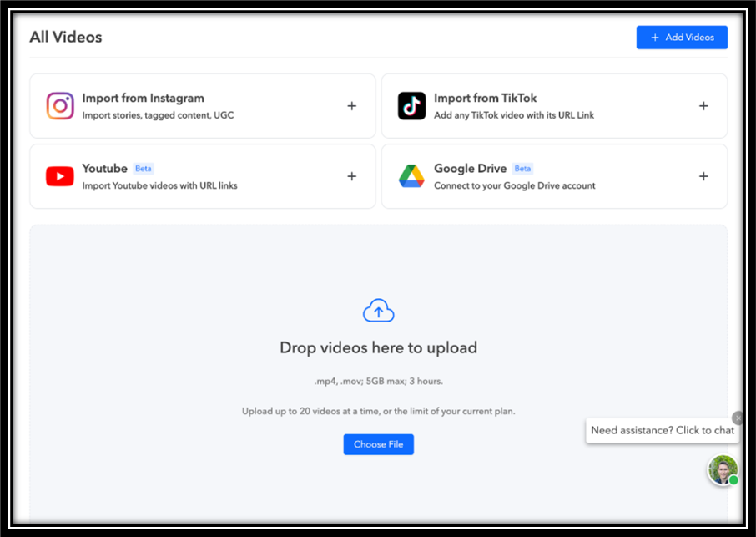
Task: Click the 'Youtube' card title
Action: coord(104,169)
